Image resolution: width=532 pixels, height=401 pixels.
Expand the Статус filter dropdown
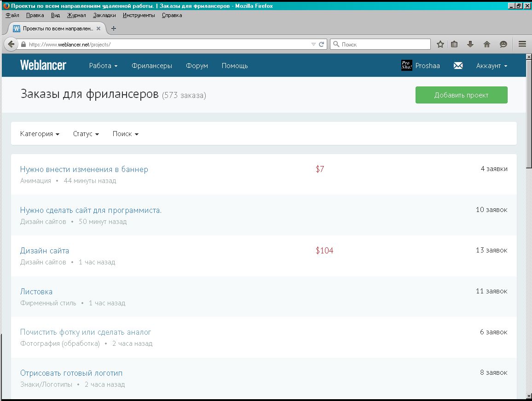point(86,134)
